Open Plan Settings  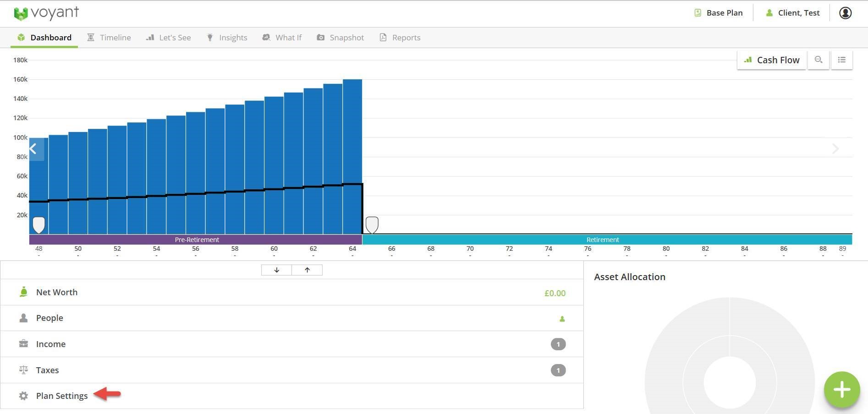click(292, 396)
